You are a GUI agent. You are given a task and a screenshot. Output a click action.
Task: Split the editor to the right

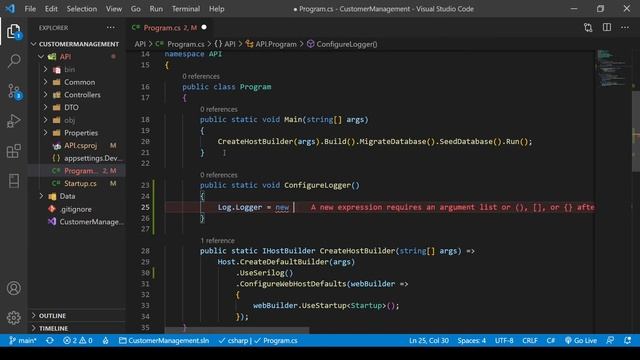pyautogui.click(x=607, y=27)
